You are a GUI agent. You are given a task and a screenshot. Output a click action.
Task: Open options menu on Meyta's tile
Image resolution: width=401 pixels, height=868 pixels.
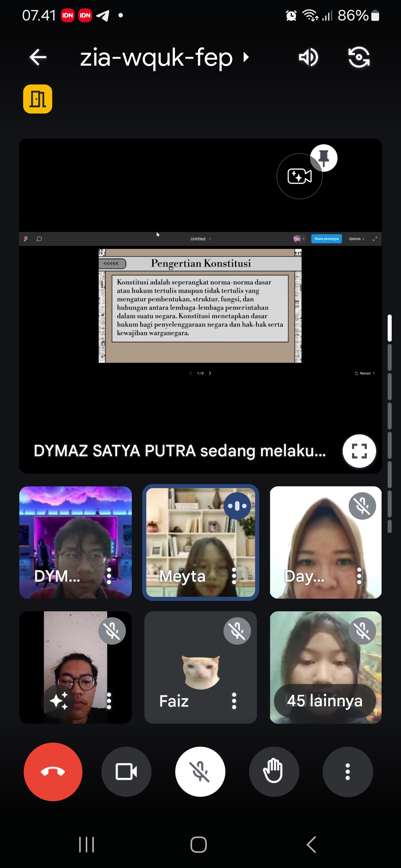[234, 576]
